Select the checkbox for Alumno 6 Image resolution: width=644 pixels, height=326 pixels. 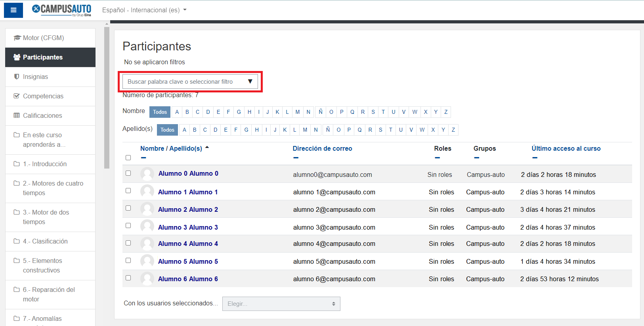point(128,278)
